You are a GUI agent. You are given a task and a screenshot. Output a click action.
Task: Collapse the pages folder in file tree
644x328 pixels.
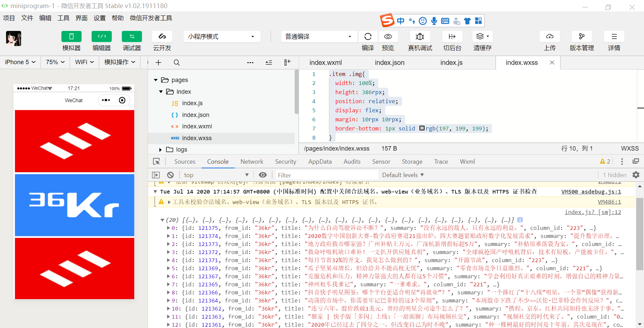click(156, 80)
